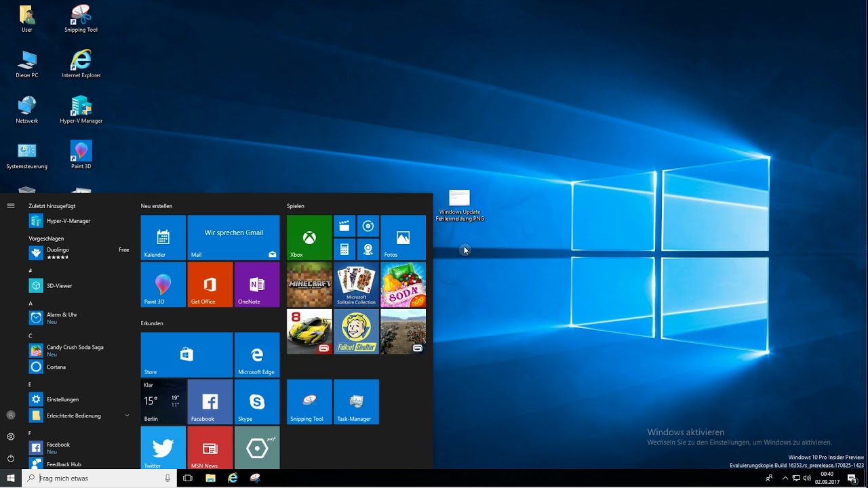The height and width of the screenshot is (488, 868).
Task: Open Settings gear in Start sidebar
Action: pos(11,436)
